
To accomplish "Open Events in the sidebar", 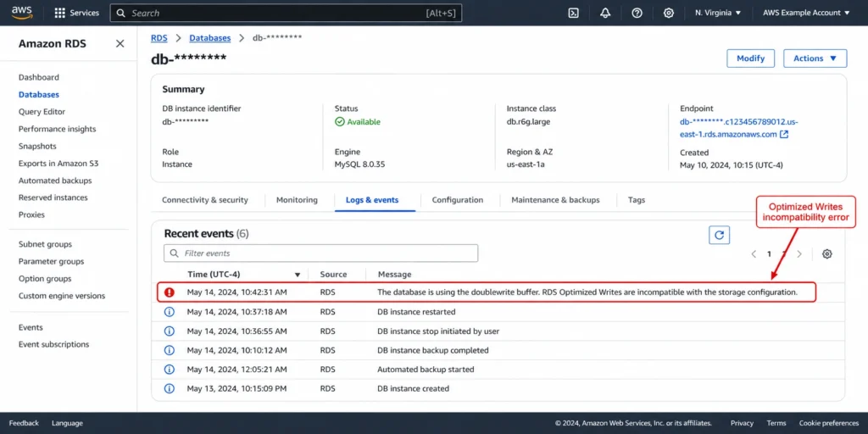I will coord(31,327).
